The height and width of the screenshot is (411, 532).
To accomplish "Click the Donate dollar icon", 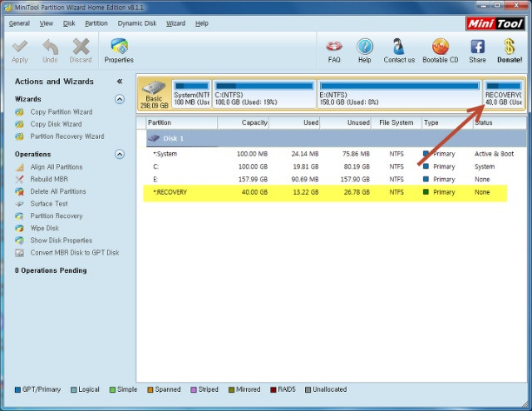I will [x=510, y=47].
